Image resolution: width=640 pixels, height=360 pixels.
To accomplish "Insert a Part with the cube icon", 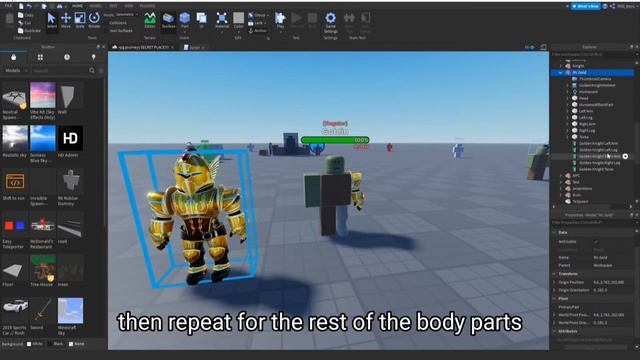I will pyautogui.click(x=184, y=20).
